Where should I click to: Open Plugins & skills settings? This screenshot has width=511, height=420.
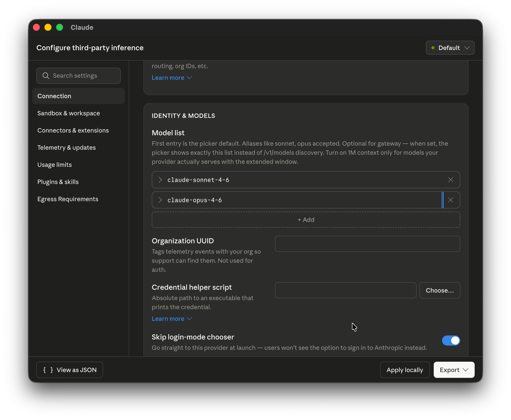79,182
